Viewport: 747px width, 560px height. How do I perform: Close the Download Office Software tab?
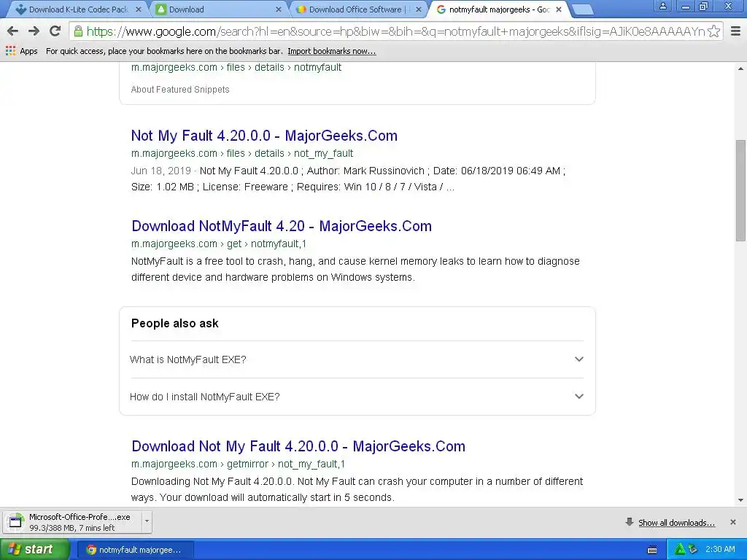coord(418,9)
